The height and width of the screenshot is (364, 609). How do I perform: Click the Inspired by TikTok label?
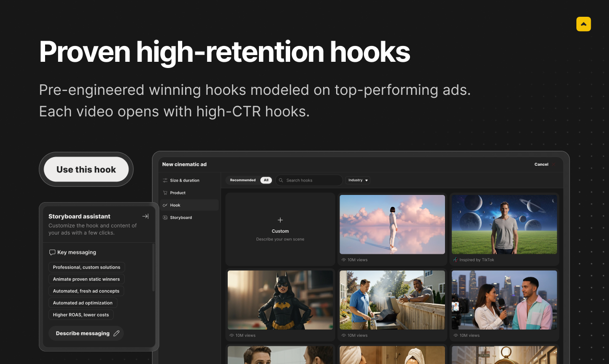tap(477, 260)
